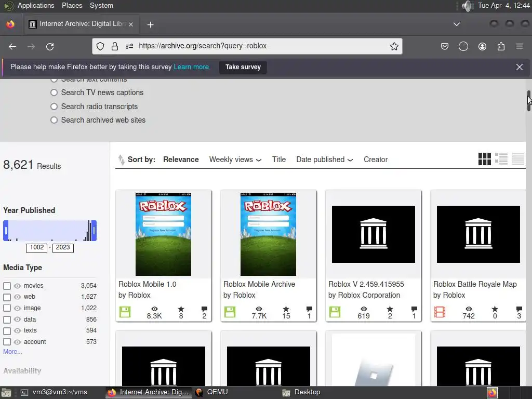Expand More... media type options
The height and width of the screenshot is (399, 532).
pyautogui.click(x=12, y=352)
